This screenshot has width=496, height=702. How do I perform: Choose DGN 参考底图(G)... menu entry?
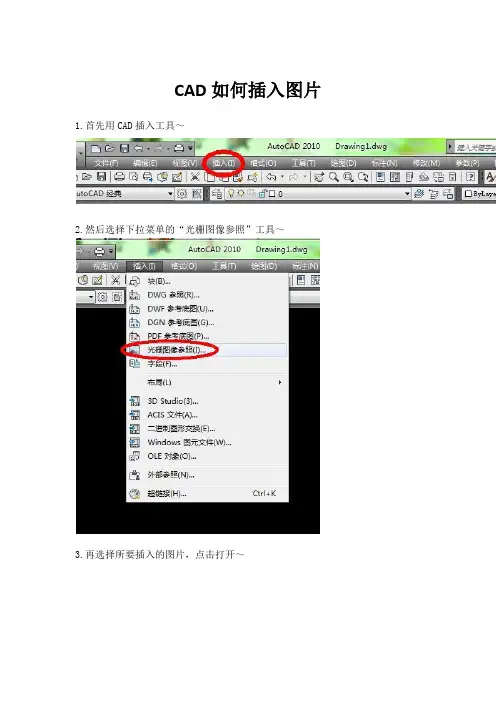[x=207, y=322]
